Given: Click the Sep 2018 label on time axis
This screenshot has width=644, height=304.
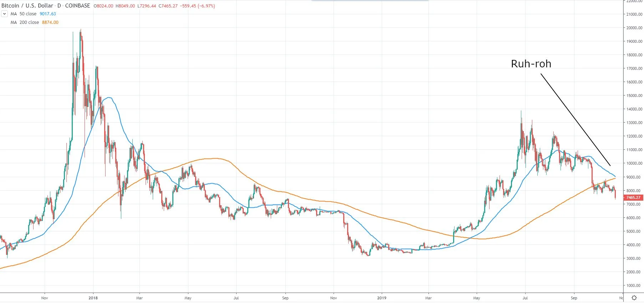Looking at the screenshot, I should coord(285,298).
